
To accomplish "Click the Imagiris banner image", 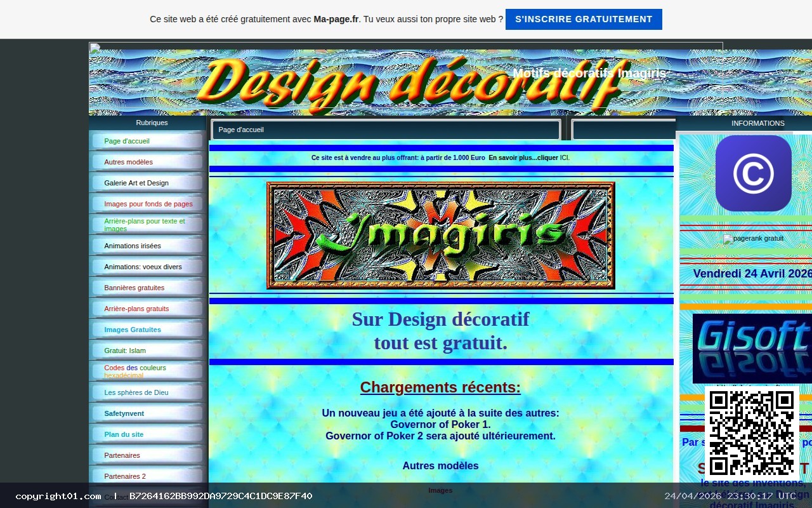I will (441, 235).
